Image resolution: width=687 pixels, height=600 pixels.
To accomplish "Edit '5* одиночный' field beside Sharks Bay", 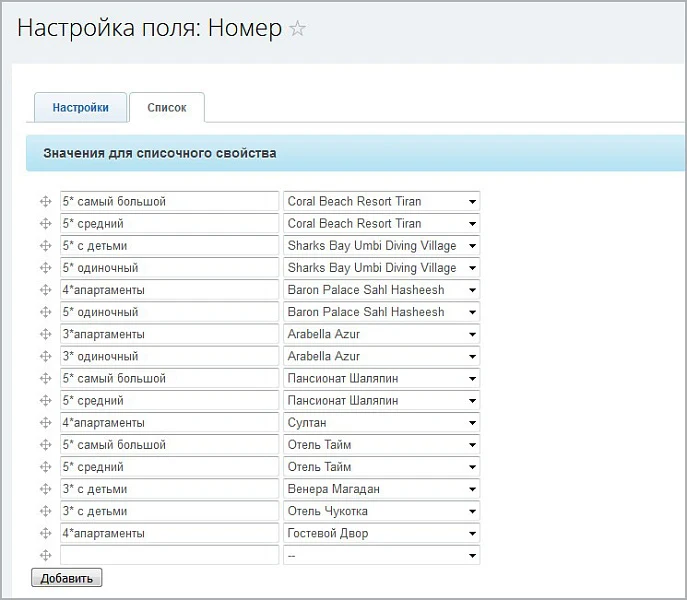I will pos(170,268).
